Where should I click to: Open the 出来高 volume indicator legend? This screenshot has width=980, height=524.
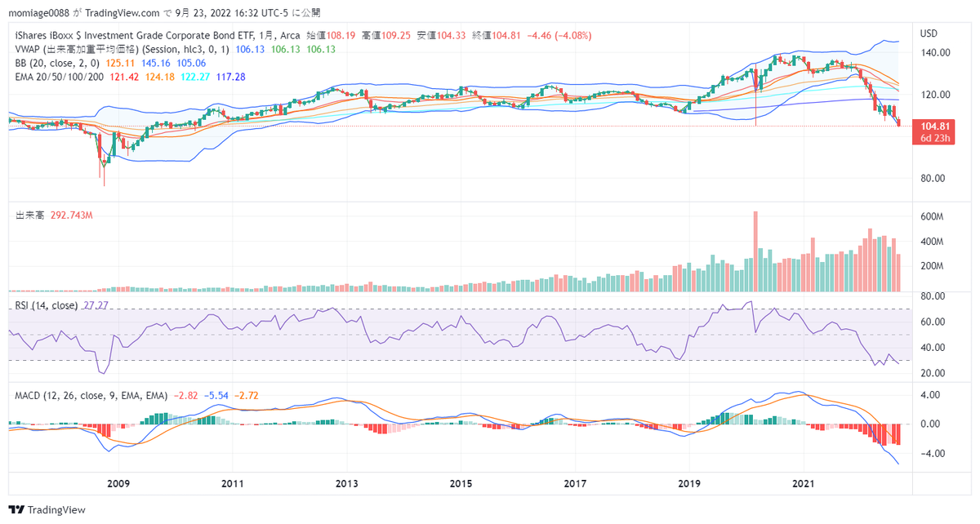[30, 215]
